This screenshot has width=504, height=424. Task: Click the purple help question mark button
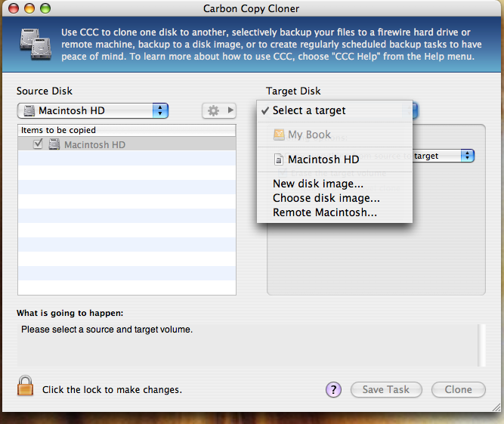[x=333, y=389]
